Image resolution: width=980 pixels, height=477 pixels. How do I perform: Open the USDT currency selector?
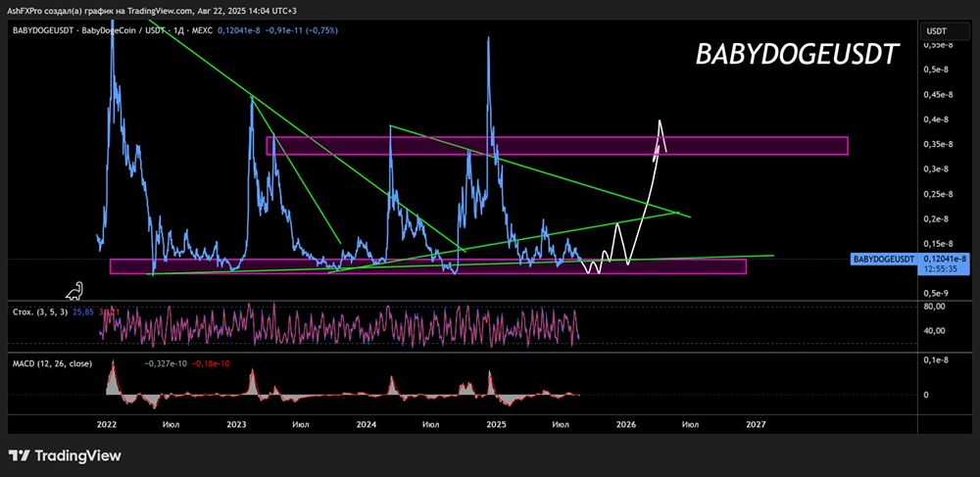point(944,30)
